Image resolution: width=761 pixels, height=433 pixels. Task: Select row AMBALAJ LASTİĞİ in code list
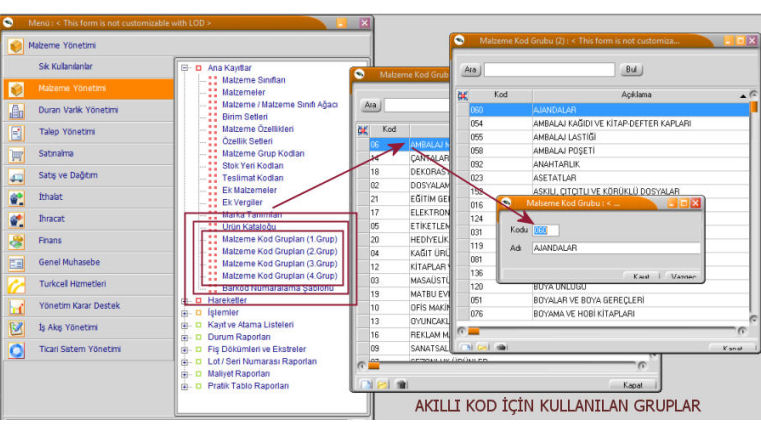(609, 137)
